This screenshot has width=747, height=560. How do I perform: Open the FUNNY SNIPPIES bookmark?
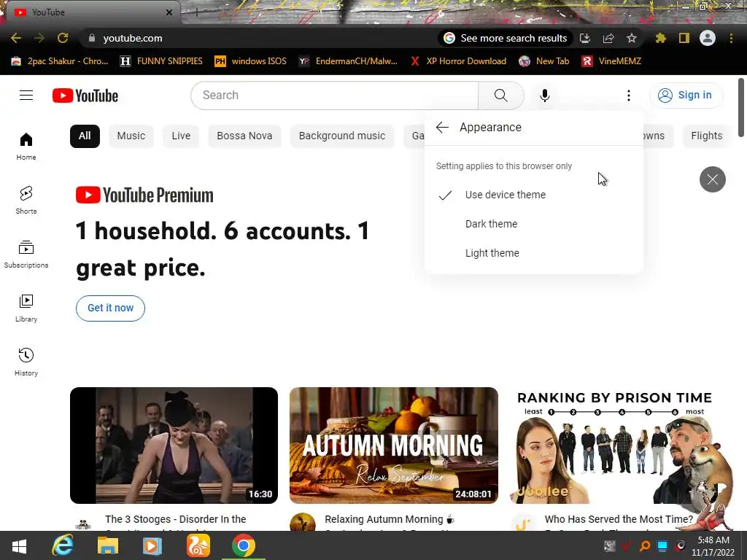click(x=161, y=61)
